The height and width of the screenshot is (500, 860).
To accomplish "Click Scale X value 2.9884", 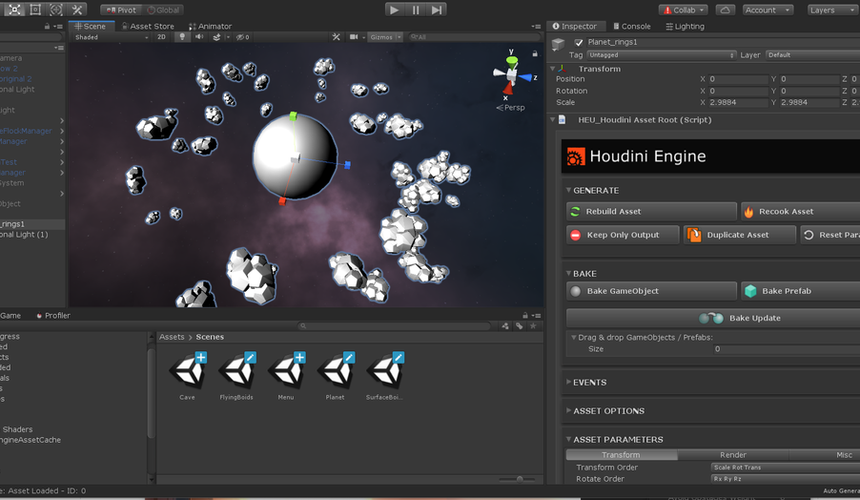I will tap(738, 103).
